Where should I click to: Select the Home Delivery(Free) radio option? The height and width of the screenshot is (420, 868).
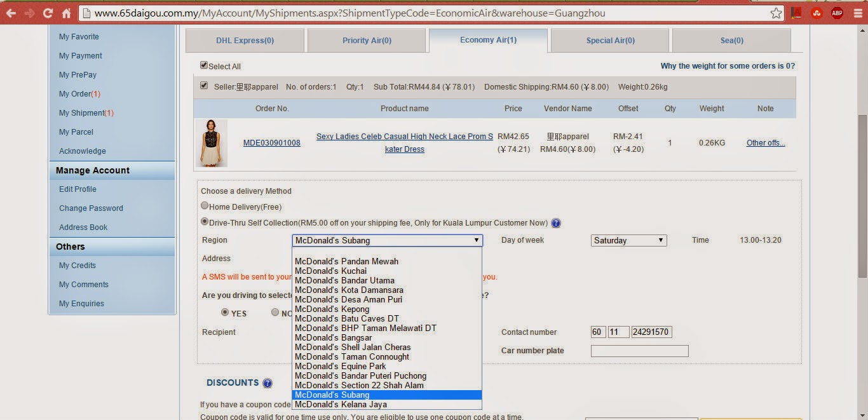[205, 206]
